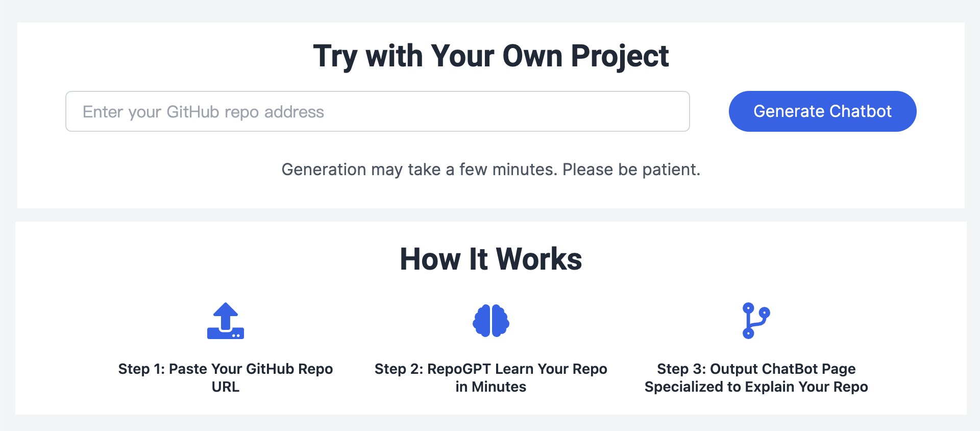Click the word 'Project' in the top heading
This screenshot has height=431, width=980.
point(620,56)
